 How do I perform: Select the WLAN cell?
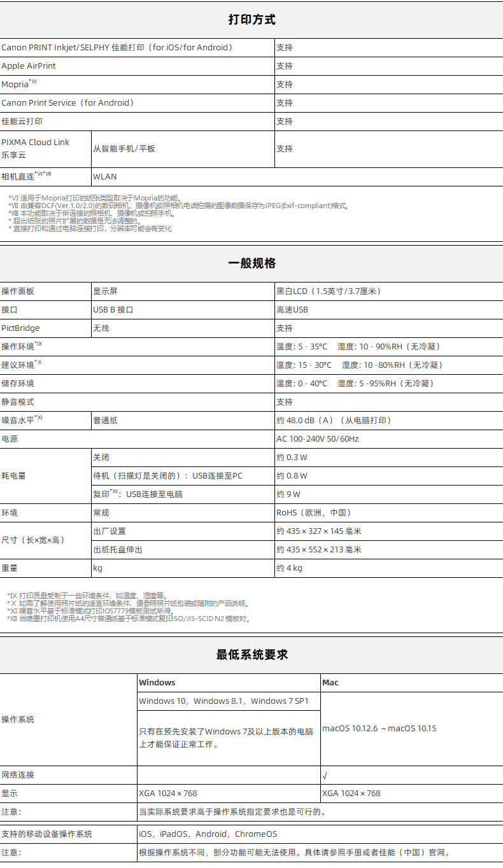point(105,176)
